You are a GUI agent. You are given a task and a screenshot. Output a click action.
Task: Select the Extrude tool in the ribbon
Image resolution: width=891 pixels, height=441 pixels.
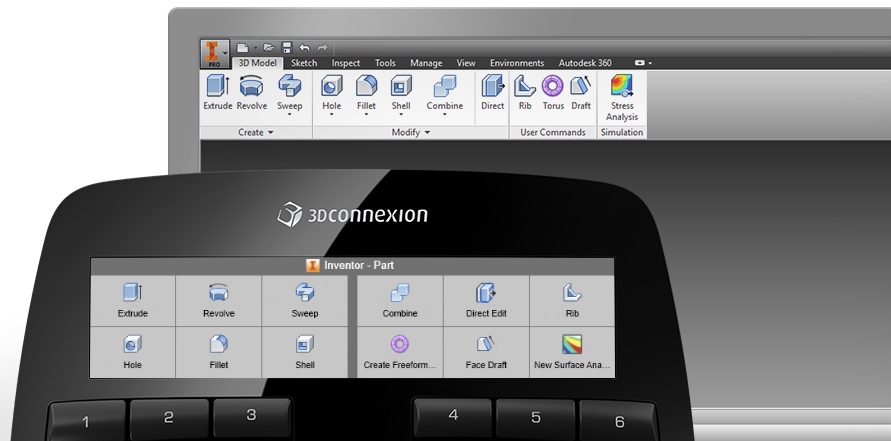218,93
